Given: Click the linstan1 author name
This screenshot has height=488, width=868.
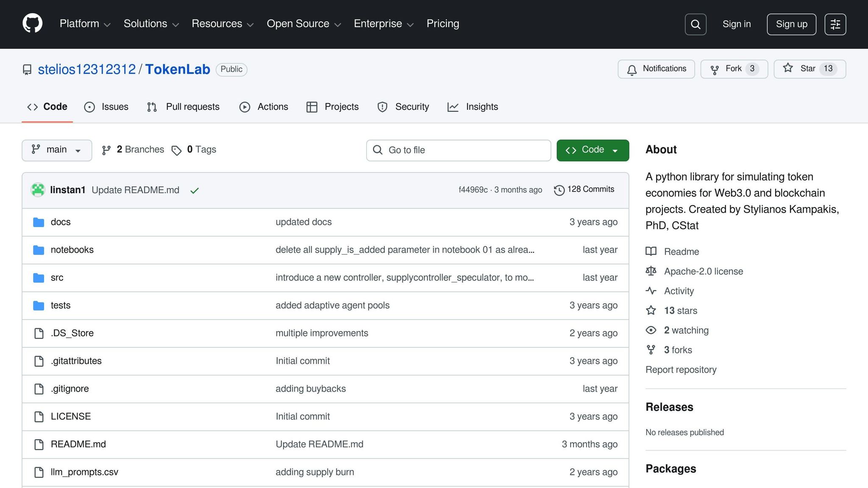Looking at the screenshot, I should coord(68,190).
